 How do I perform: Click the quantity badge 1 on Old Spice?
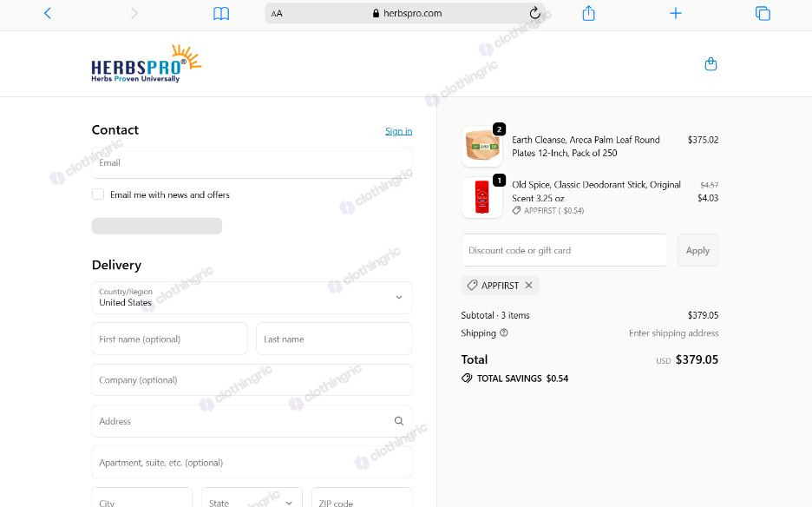point(499,181)
